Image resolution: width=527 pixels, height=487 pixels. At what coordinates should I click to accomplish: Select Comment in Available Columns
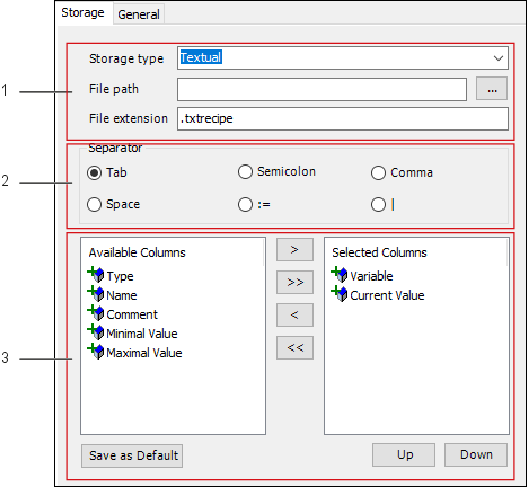click(132, 315)
